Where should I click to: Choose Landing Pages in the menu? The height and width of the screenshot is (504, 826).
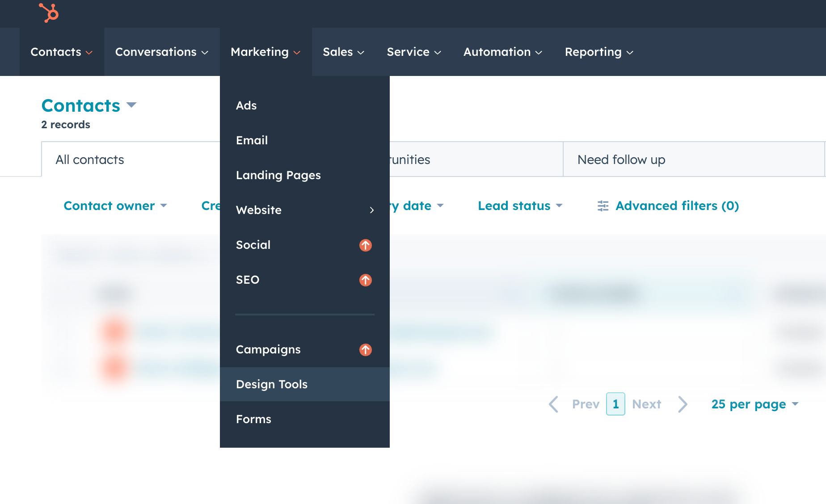click(x=278, y=175)
